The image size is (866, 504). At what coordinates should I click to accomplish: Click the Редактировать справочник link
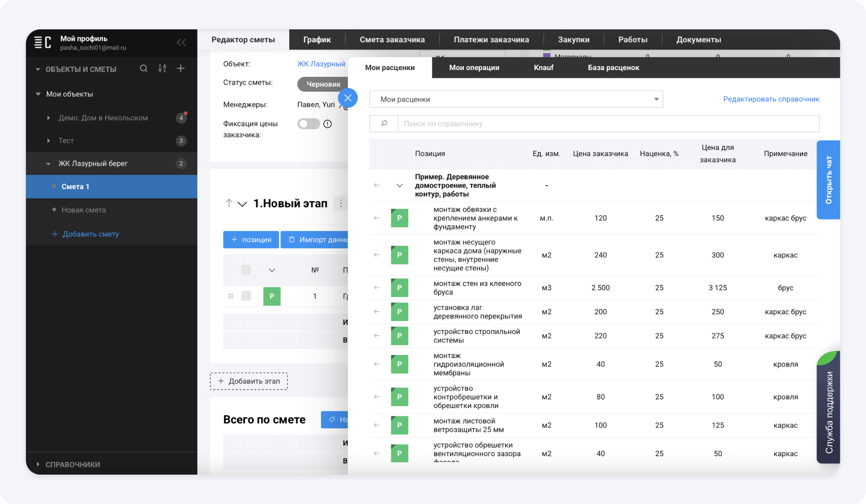[771, 99]
